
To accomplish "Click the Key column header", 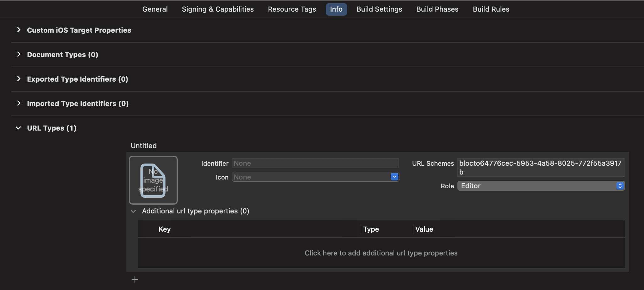I will click(x=165, y=229).
